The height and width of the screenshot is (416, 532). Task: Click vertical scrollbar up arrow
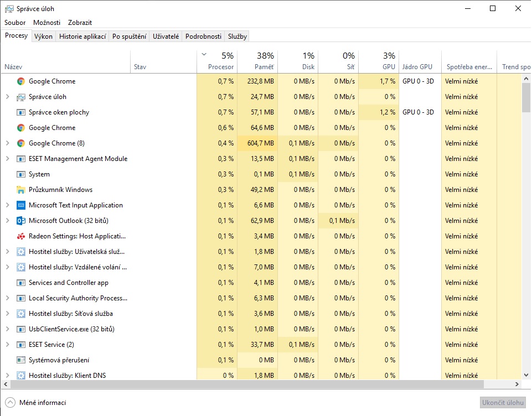pos(526,79)
